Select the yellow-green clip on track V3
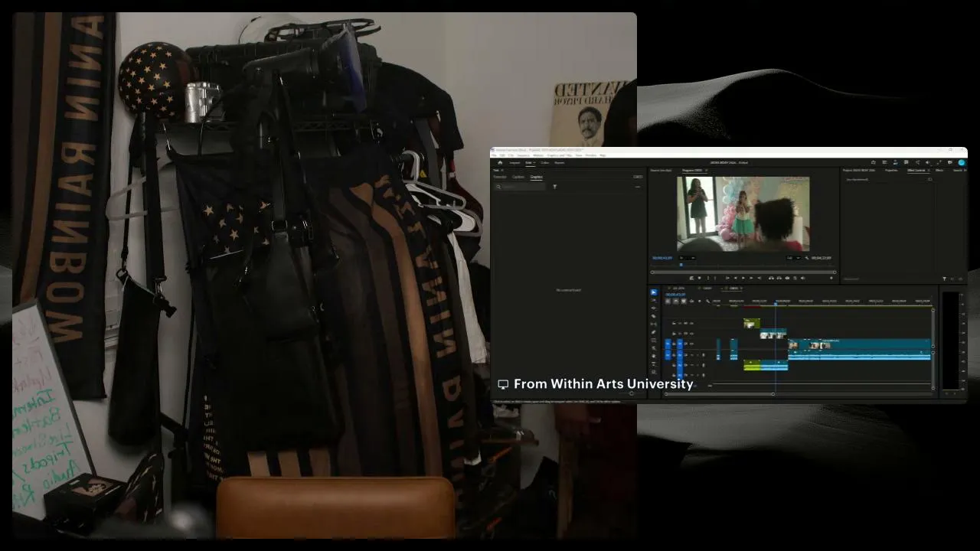The image size is (980, 551). [x=752, y=324]
